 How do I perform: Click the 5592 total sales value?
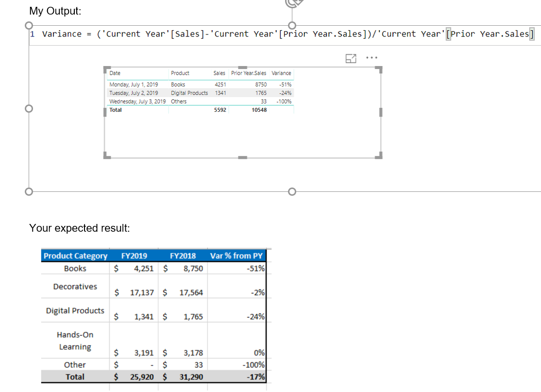220,110
